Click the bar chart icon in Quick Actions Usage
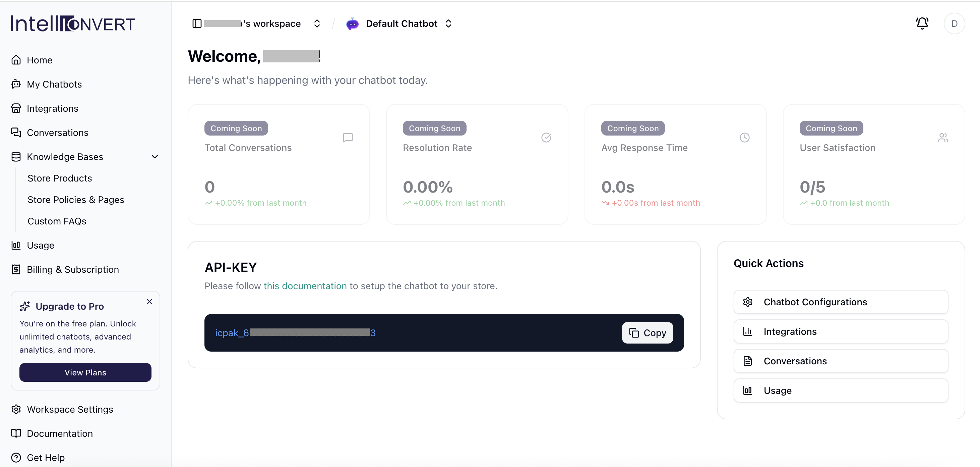Screen dimensions: 980x467 point(747,391)
